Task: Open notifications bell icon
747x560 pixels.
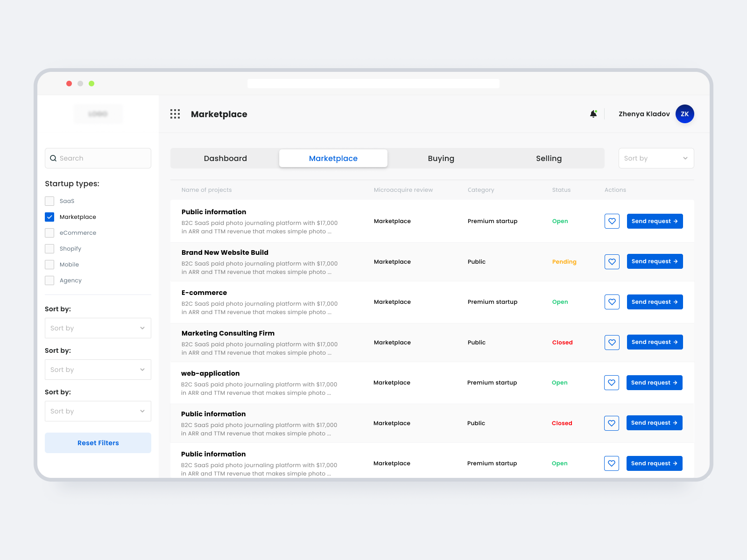Action: [593, 114]
